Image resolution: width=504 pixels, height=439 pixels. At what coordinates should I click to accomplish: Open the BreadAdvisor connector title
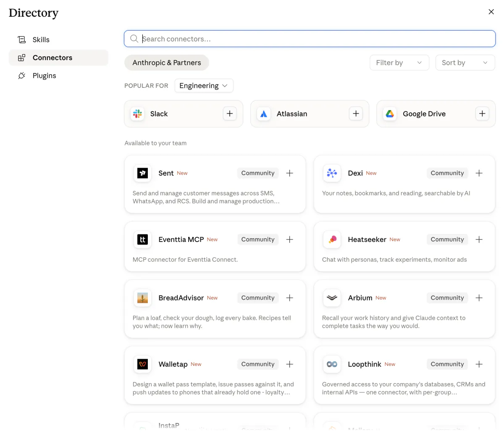coord(181,298)
